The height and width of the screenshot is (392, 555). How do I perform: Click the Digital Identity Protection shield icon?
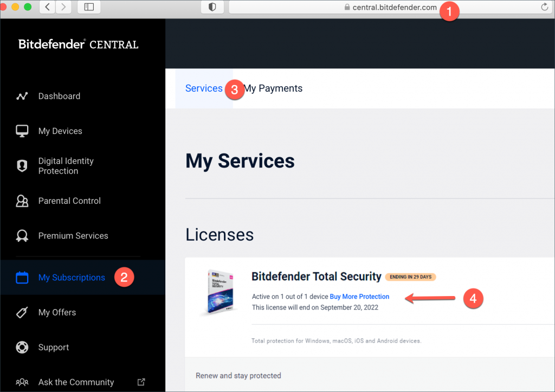click(22, 166)
